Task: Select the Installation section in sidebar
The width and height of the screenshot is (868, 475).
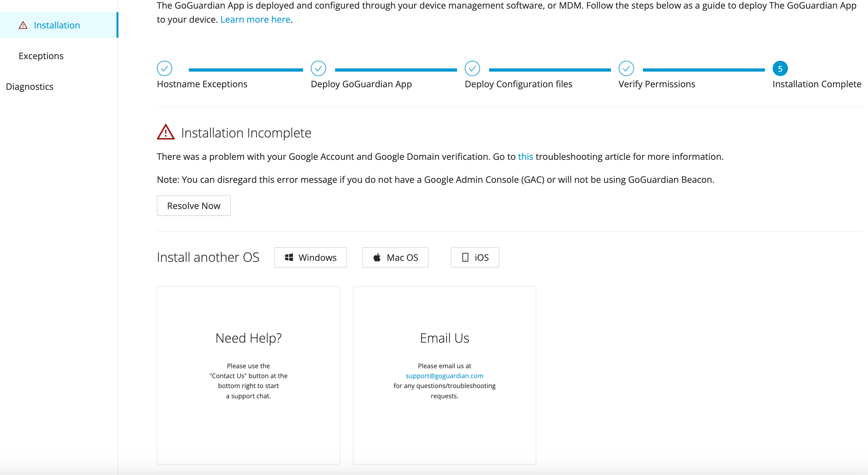Action: 57,25
